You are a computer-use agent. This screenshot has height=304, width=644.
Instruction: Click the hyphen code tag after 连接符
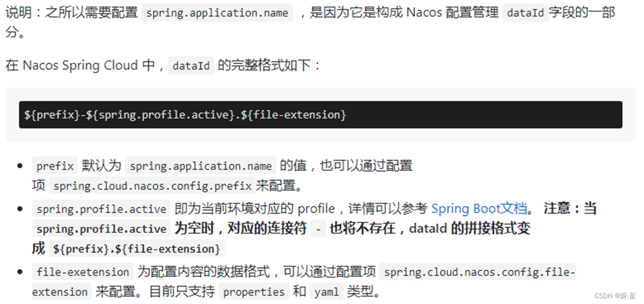click(x=318, y=229)
